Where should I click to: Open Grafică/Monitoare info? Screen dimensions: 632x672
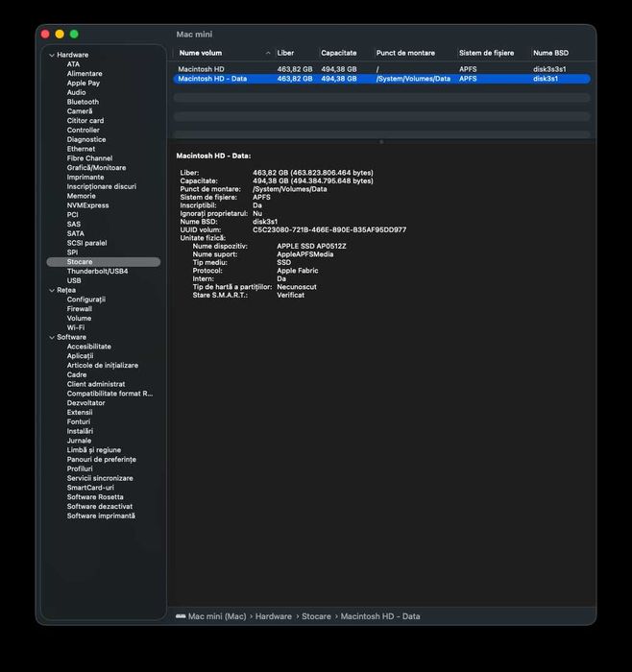96,168
